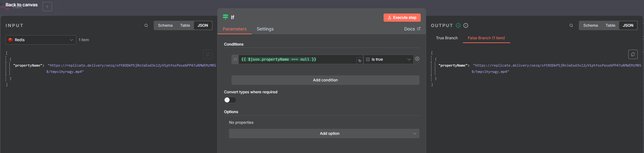644x153 pixels.
Task: Click the If node icon
Action: click(x=225, y=17)
